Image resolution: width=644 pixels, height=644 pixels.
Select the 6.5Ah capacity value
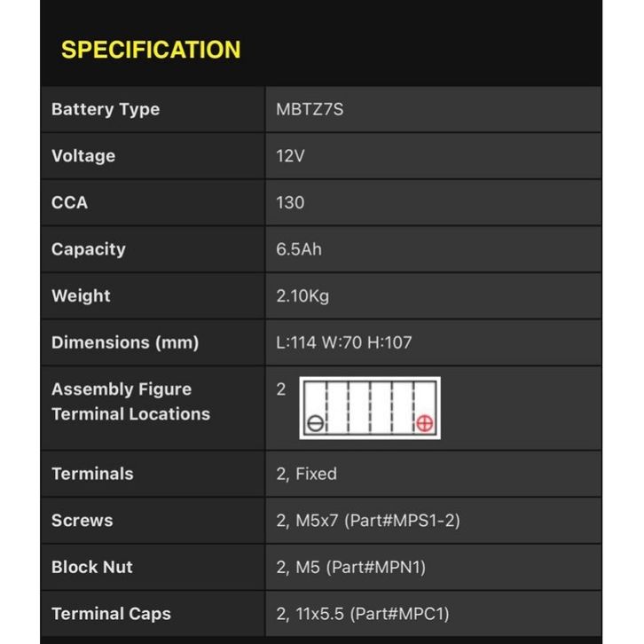(299, 249)
